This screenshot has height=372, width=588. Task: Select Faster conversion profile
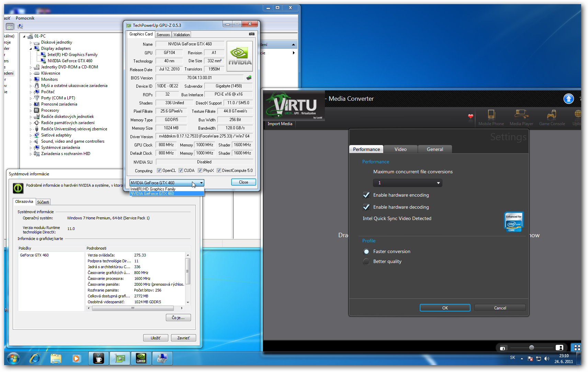366,252
